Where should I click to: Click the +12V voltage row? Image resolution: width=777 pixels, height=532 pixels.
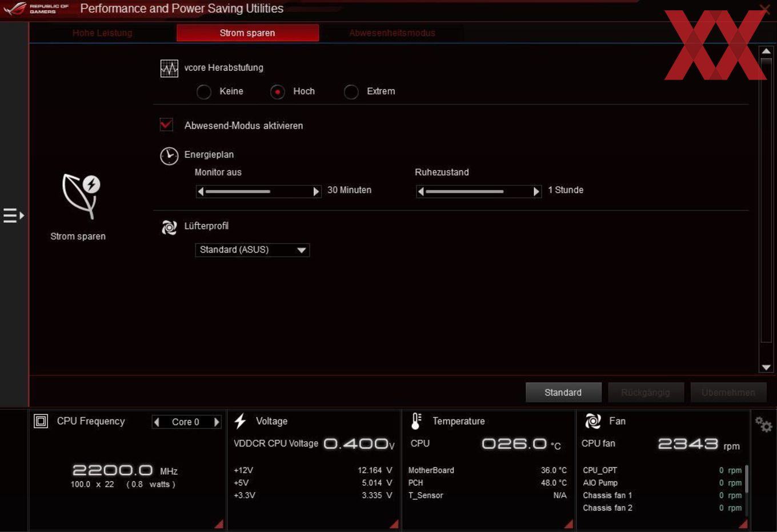click(313, 470)
